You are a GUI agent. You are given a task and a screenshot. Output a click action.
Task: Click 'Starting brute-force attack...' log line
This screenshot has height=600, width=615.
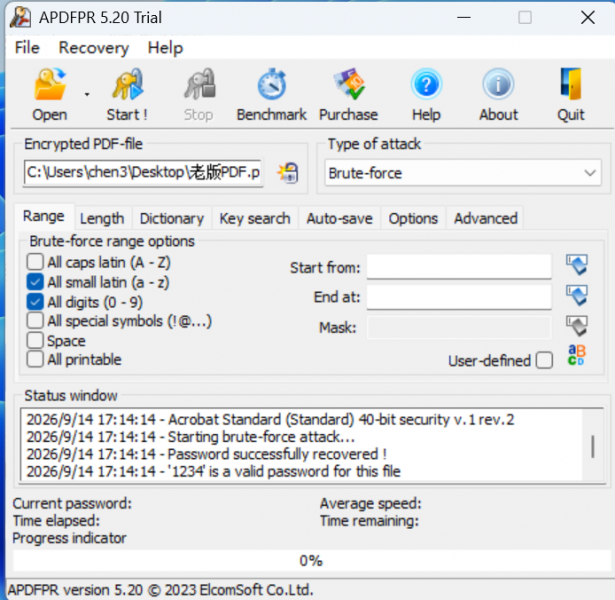(x=191, y=437)
